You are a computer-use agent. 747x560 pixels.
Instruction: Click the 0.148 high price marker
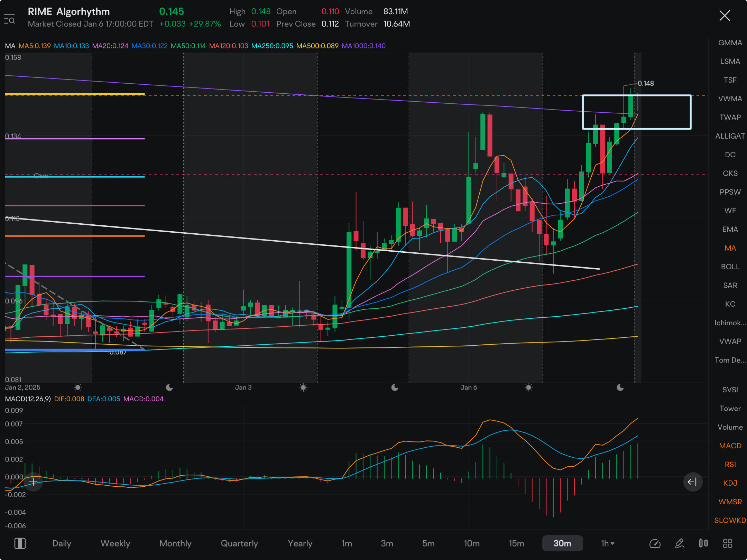pyautogui.click(x=646, y=83)
